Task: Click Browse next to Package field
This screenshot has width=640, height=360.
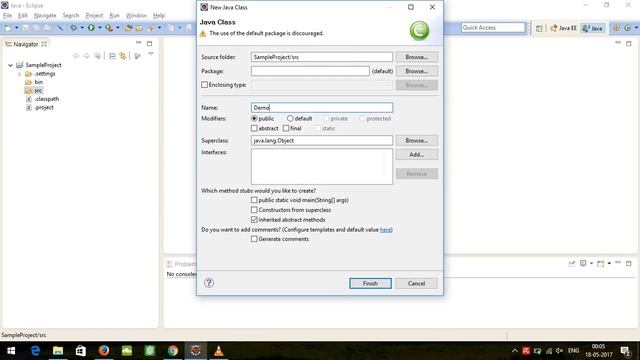Action: (x=416, y=71)
